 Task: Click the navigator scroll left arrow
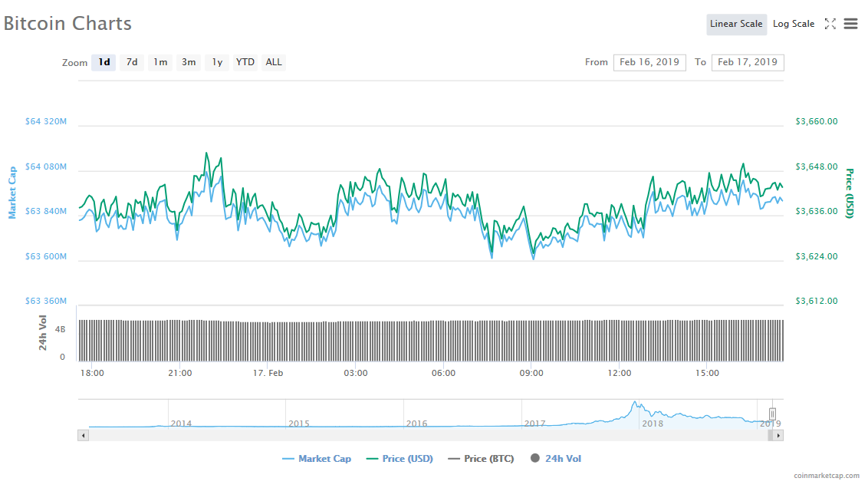[83, 435]
